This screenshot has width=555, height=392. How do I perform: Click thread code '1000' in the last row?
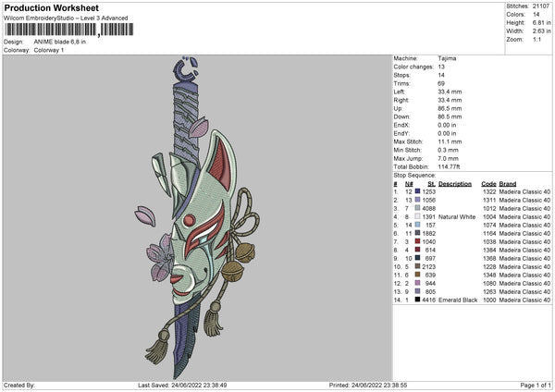(489, 300)
